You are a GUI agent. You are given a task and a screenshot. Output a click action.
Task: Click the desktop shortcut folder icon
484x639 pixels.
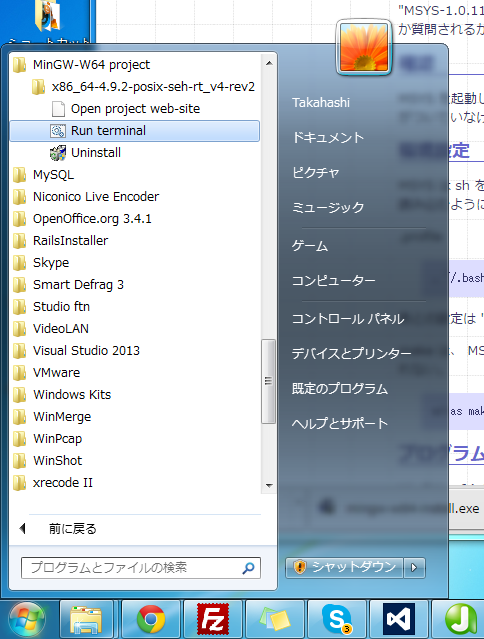[x=48, y=16]
